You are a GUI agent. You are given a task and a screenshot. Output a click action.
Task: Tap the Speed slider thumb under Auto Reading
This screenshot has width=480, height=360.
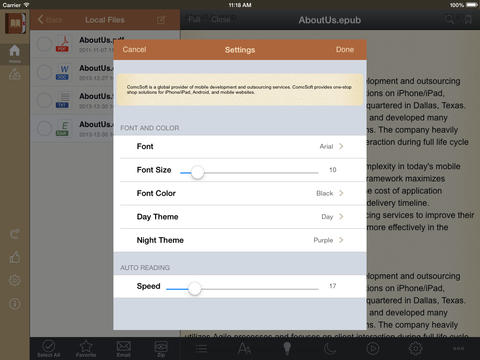coord(195,288)
